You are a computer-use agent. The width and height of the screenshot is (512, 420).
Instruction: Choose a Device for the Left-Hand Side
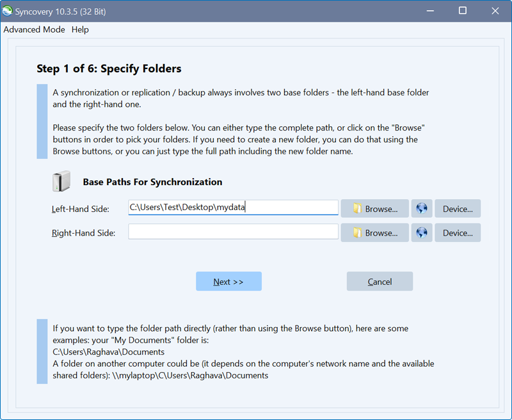[458, 209]
